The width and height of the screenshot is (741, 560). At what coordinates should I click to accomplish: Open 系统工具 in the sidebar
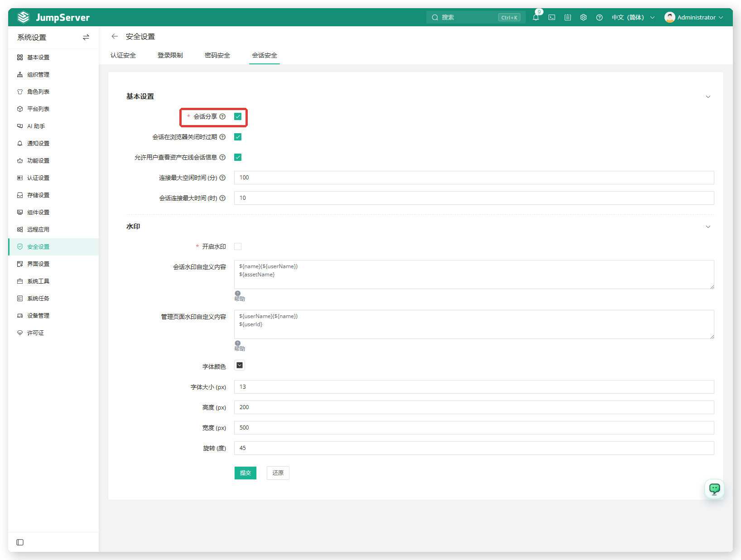[x=53, y=281]
